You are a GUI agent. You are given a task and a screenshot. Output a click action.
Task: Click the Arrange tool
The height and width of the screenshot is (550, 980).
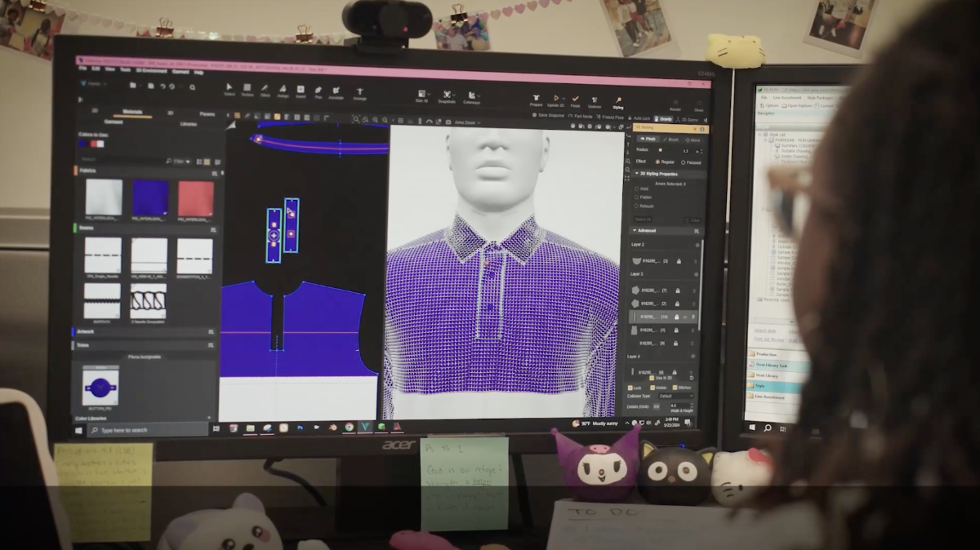pos(359,93)
